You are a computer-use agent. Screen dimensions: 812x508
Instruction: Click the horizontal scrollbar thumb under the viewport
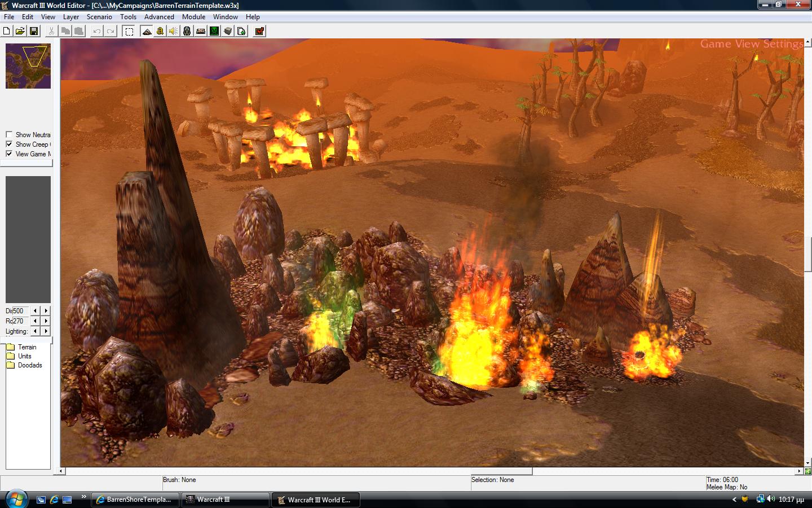pyautogui.click(x=502, y=471)
